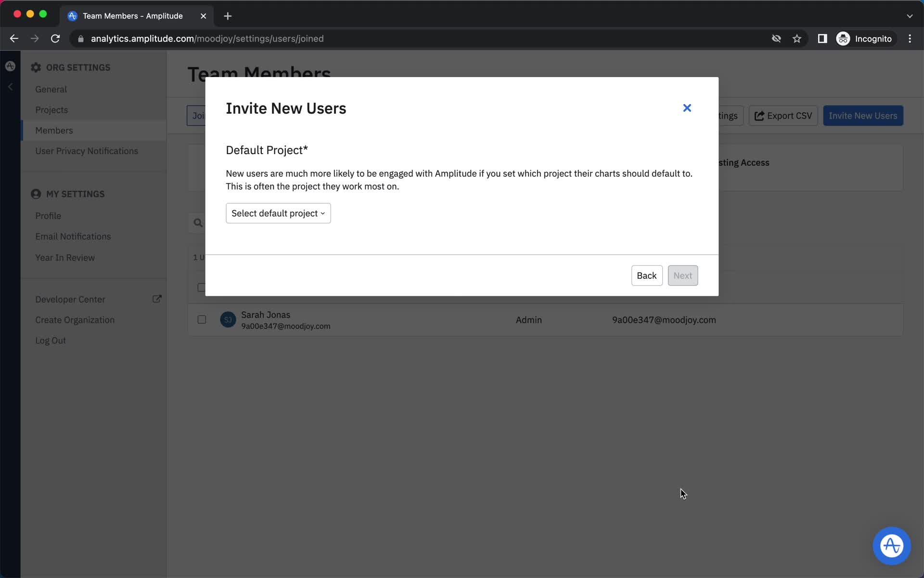Click the Invite New Users button icon
This screenshot has width=924, height=578.
point(863,115)
